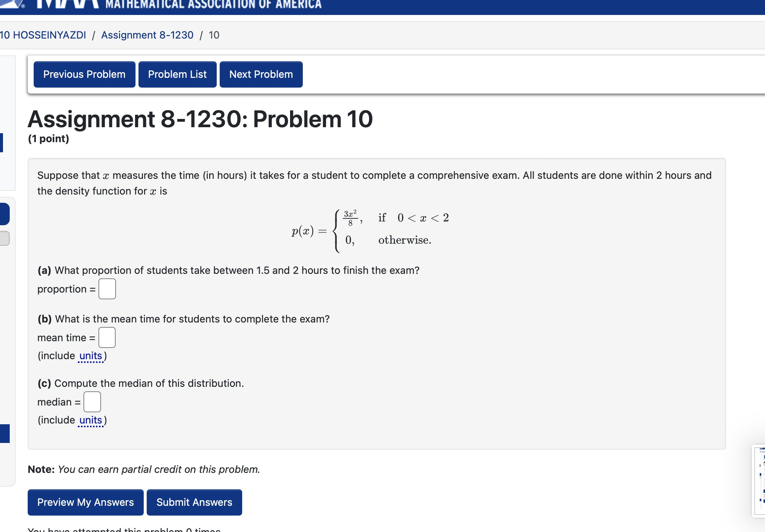The image size is (765, 532).
Task: Click the units link under mean time
Action: pos(91,355)
